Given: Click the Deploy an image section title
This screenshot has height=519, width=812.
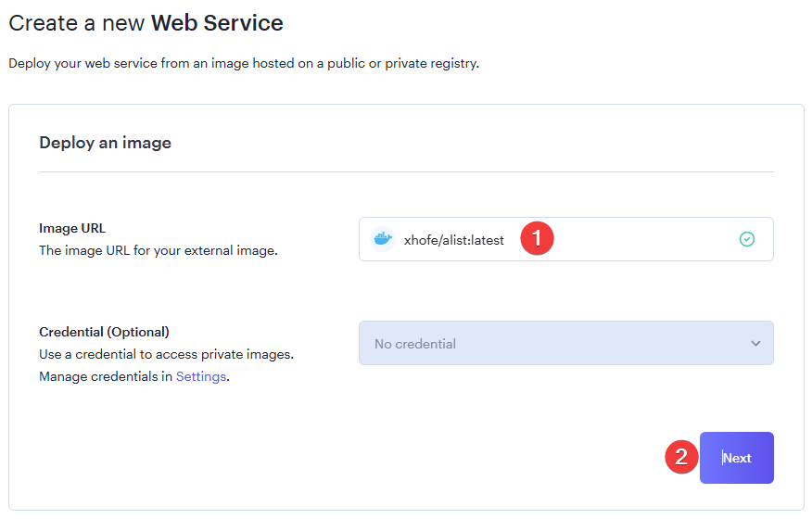Looking at the screenshot, I should (105, 143).
